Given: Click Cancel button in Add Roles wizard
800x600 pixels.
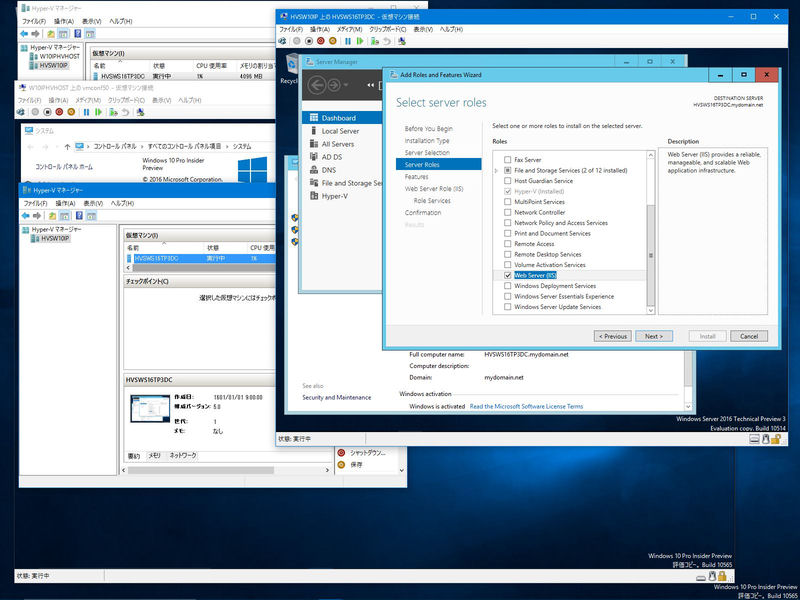Looking at the screenshot, I should (x=748, y=336).
